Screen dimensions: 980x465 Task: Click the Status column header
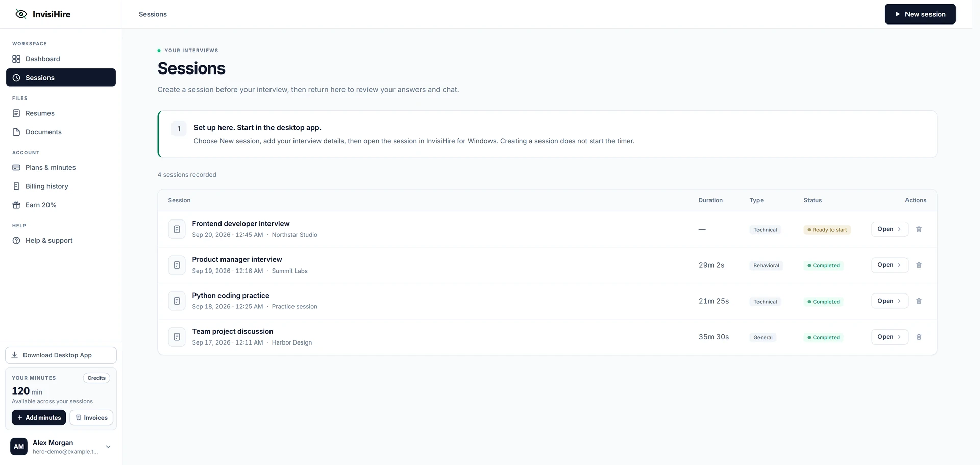[813, 200]
